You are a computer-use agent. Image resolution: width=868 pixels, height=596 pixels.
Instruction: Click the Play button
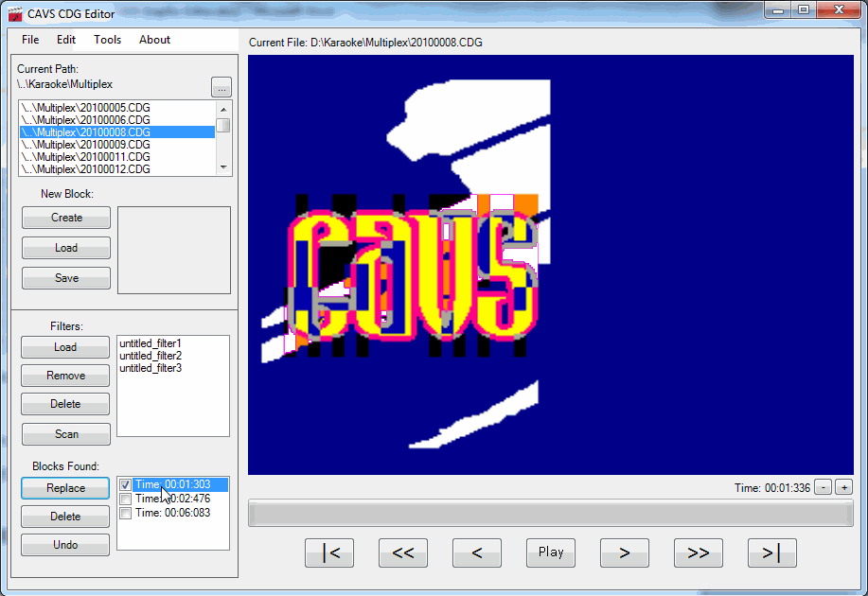coord(551,552)
